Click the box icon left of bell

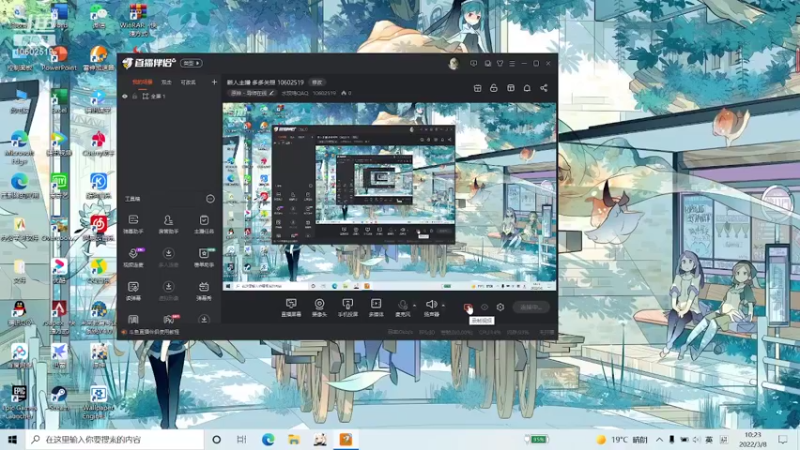tap(511, 88)
